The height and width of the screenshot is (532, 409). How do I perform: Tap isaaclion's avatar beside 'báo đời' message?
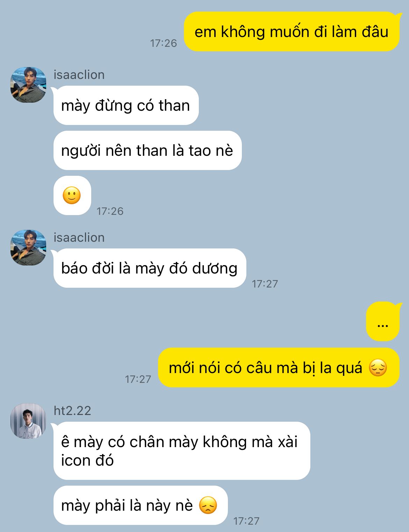click(28, 247)
